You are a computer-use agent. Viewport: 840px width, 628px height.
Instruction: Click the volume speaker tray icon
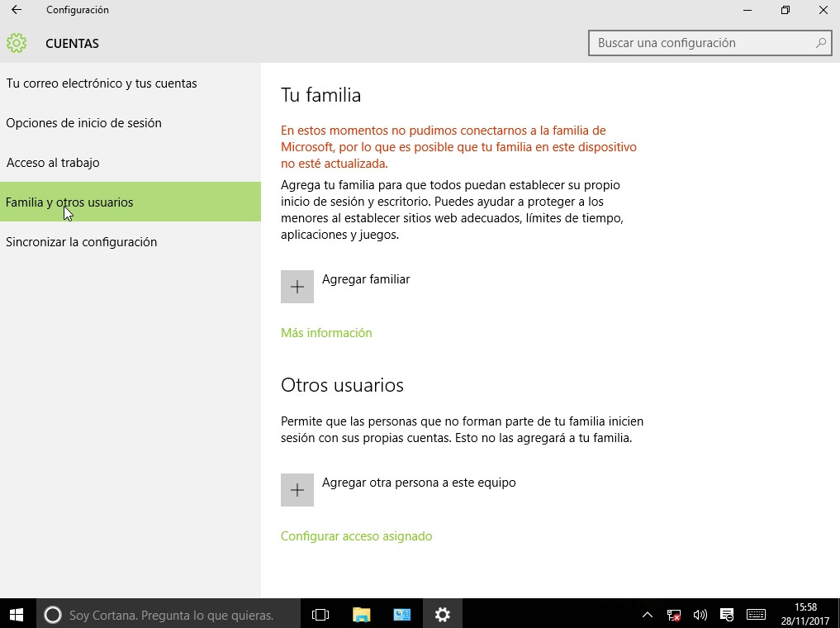[700, 614]
